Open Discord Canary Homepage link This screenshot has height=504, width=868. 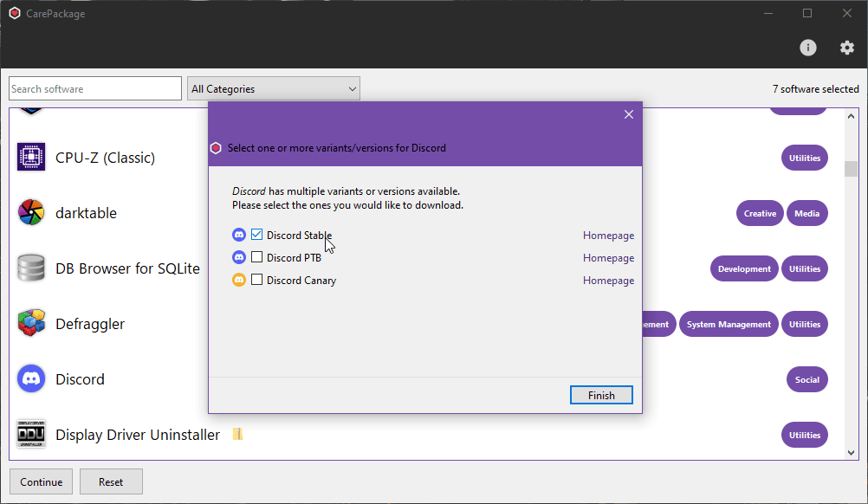point(608,281)
